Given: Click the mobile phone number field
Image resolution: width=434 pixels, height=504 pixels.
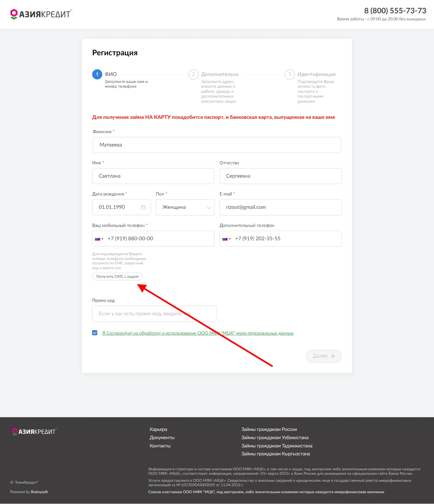Looking at the screenshot, I should (153, 239).
